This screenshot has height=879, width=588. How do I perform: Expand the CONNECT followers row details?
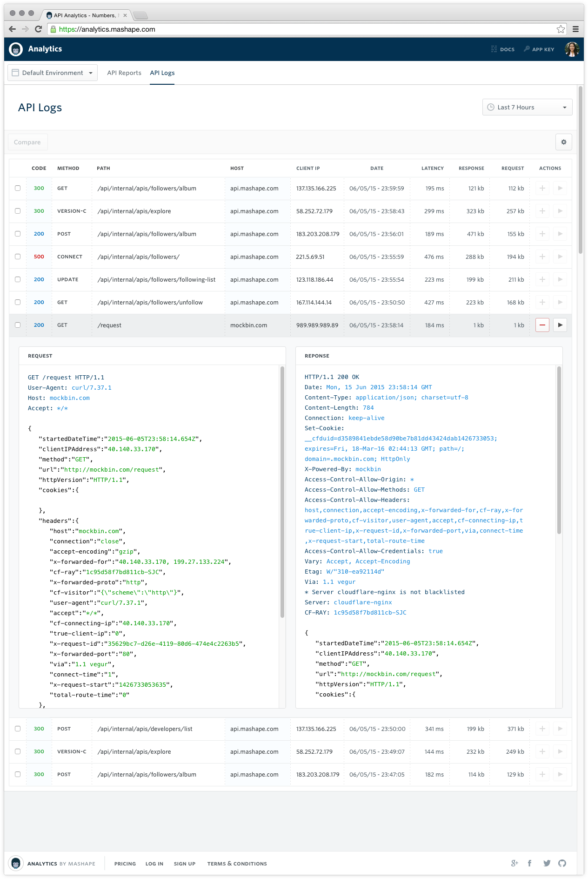click(x=542, y=257)
